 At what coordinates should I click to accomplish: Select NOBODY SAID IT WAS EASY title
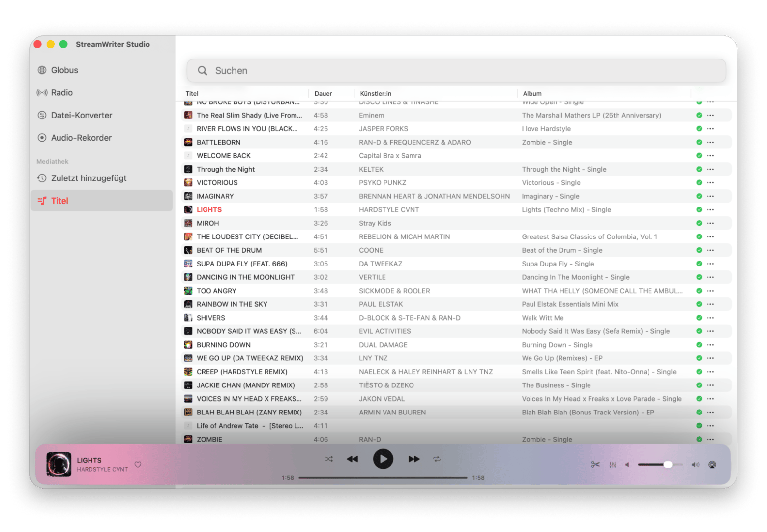pos(249,331)
